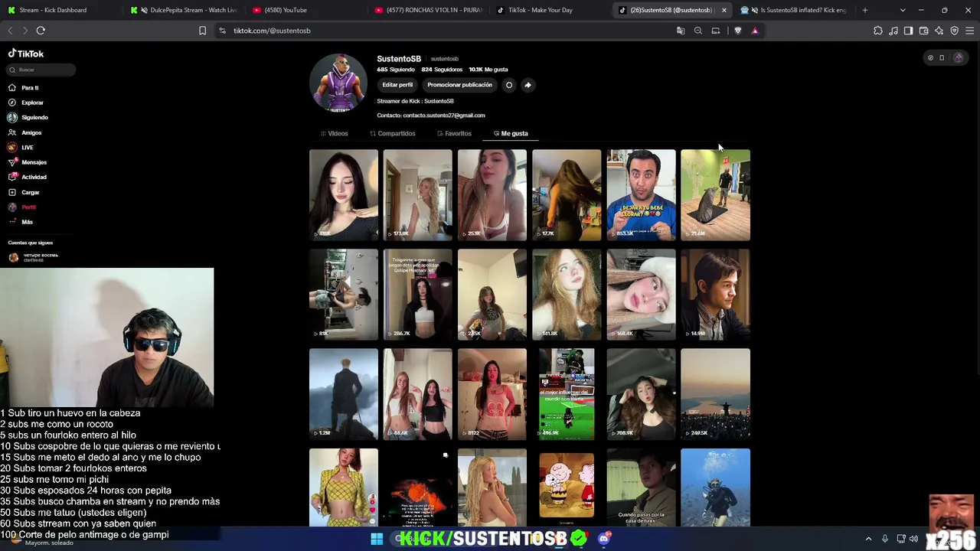Open Mensajes inbox in sidebar
This screenshot has height=551, width=980.
(x=28, y=162)
